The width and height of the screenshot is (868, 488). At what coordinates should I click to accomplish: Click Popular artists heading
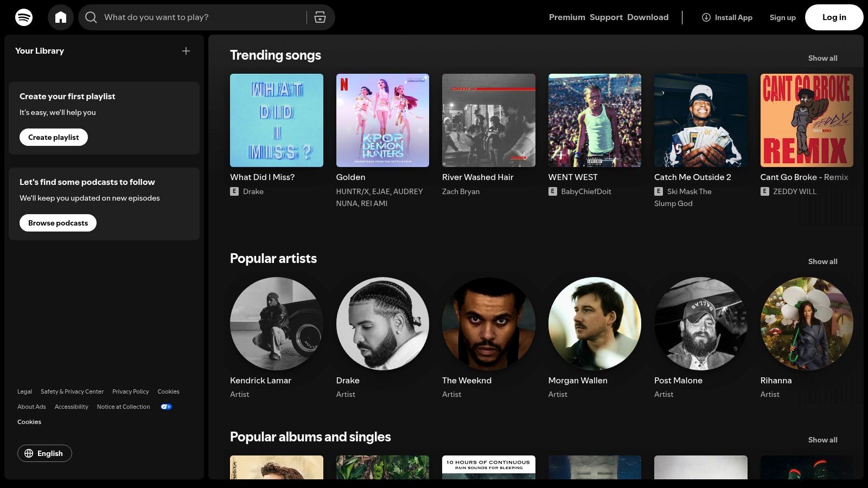[x=273, y=259]
